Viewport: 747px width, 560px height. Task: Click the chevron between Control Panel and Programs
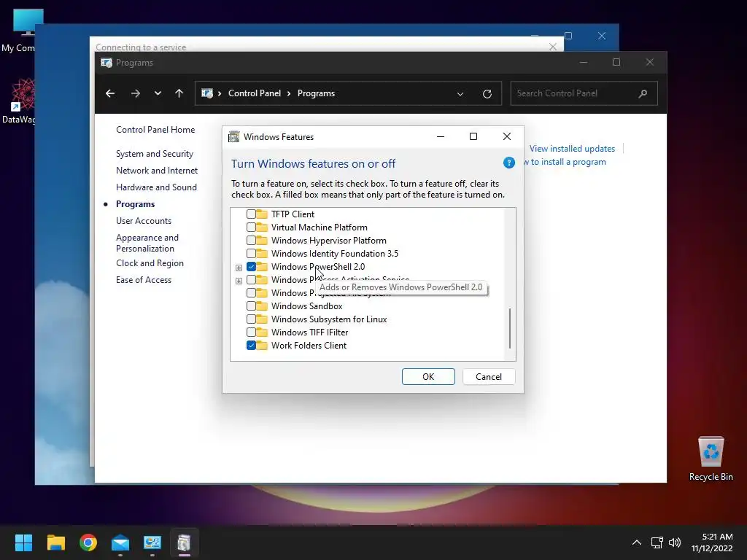click(x=289, y=93)
